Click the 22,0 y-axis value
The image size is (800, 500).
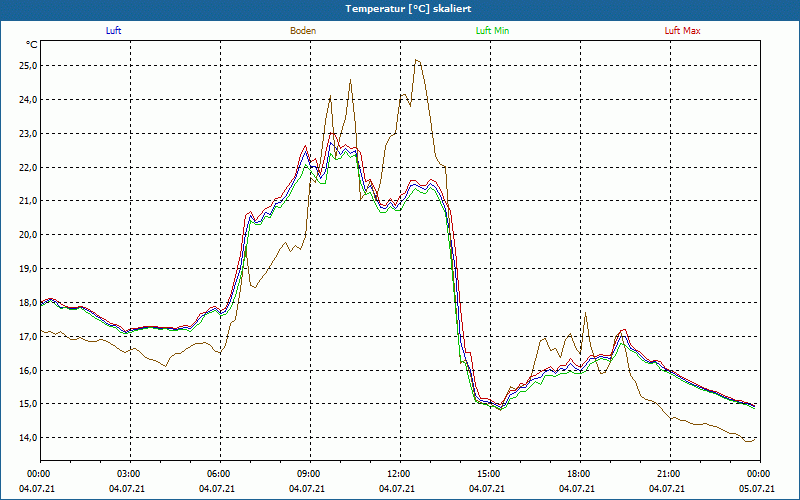pos(28,167)
